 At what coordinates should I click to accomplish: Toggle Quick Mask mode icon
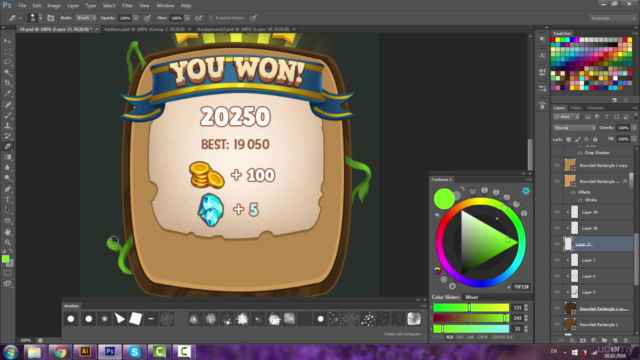coord(8,273)
